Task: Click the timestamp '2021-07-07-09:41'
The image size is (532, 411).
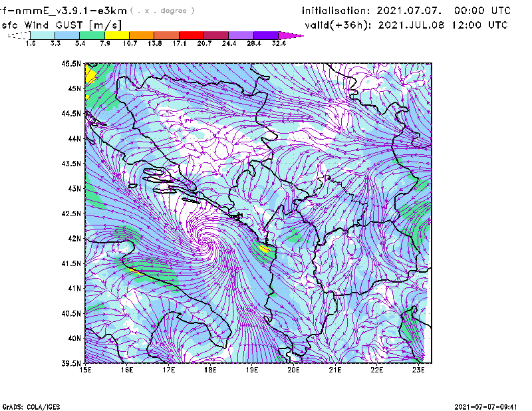Action: 486,407
